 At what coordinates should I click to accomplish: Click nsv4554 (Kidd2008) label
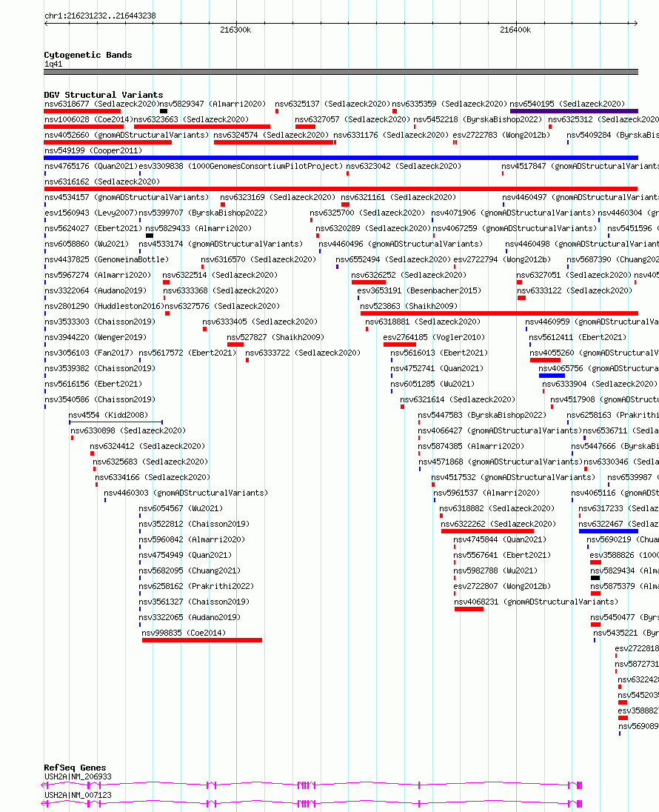[108, 415]
